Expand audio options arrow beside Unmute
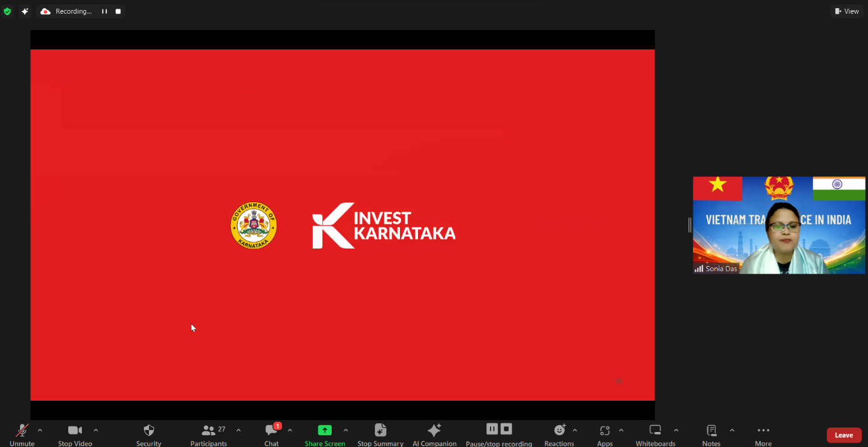This screenshot has height=447, width=868. [40, 431]
